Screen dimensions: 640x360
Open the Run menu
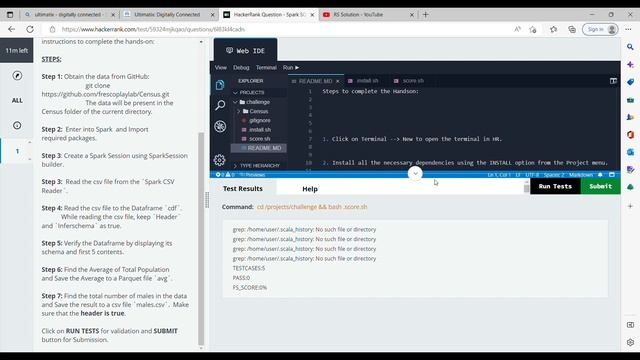(291, 67)
